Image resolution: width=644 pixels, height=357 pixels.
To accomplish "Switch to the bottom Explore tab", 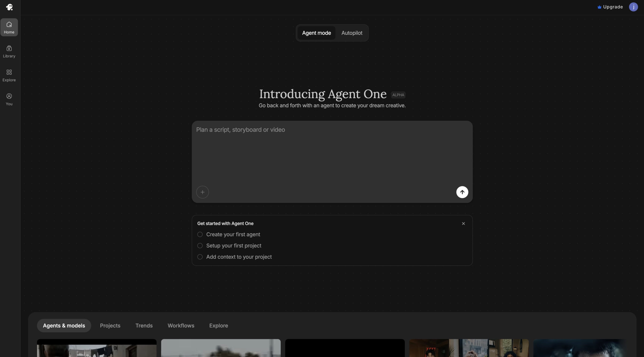I will 219,326.
